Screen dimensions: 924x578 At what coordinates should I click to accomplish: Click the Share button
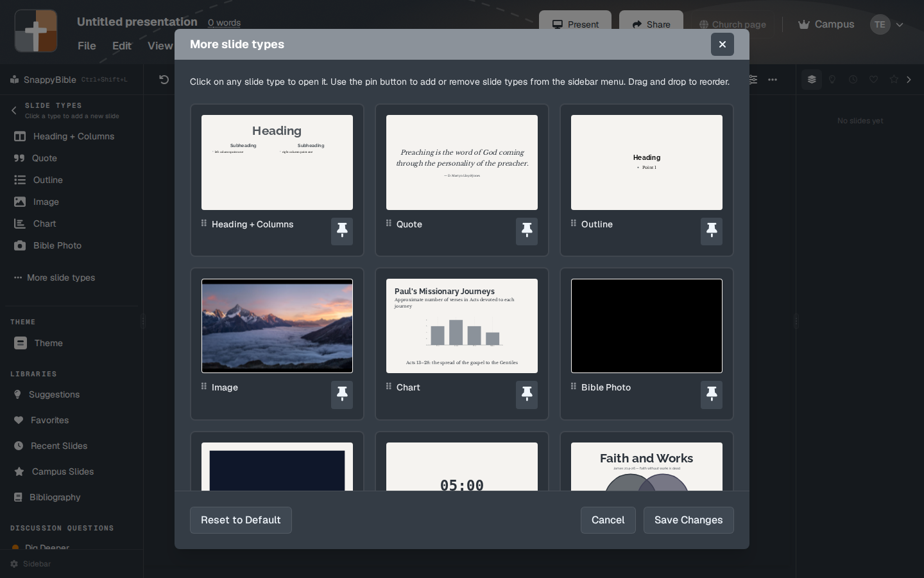(651, 24)
